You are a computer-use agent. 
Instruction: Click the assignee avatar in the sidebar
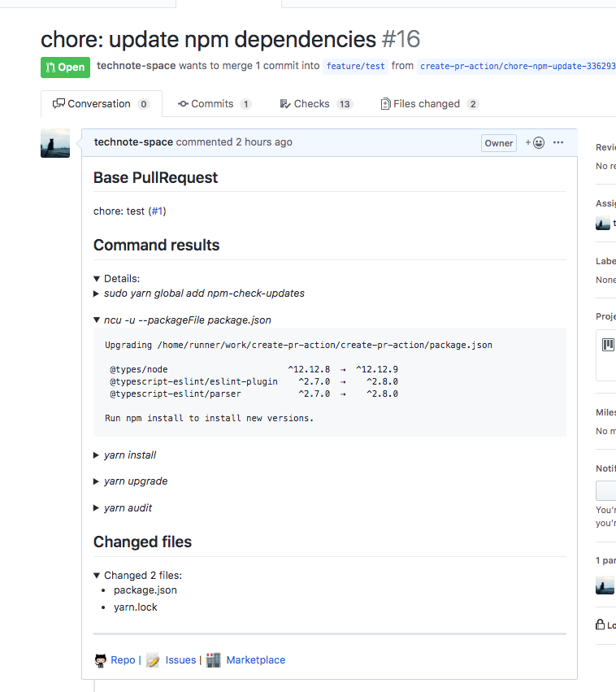[x=603, y=224]
